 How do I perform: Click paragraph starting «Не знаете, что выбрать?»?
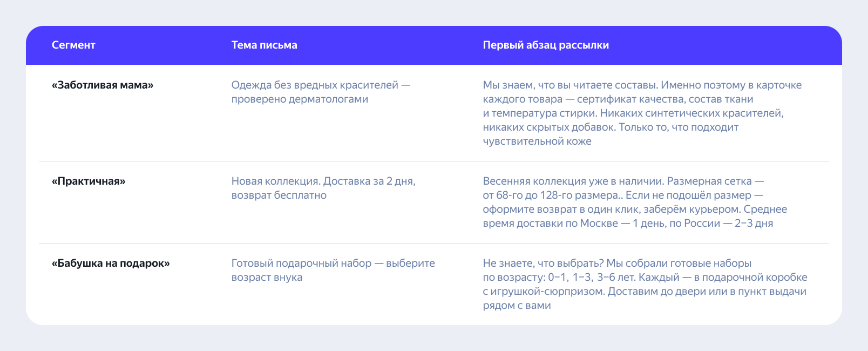click(x=645, y=285)
